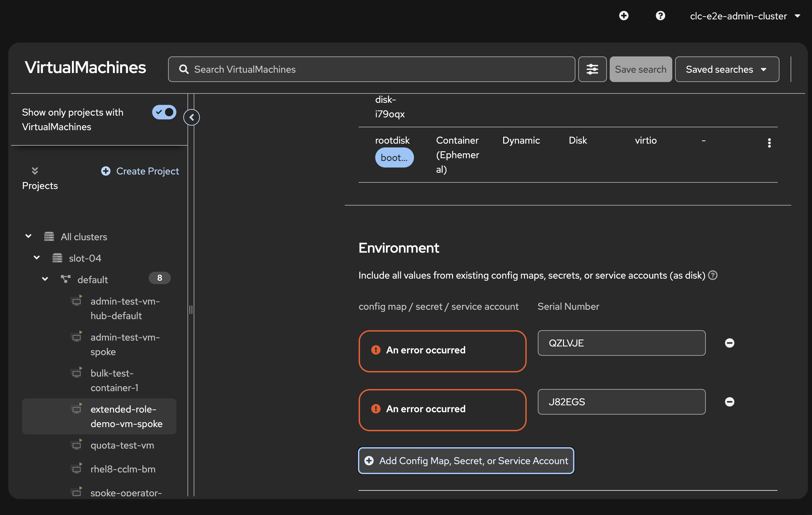This screenshot has height=515, width=812.
Task: Toggle show only projects with VirtualMachines
Action: click(164, 112)
